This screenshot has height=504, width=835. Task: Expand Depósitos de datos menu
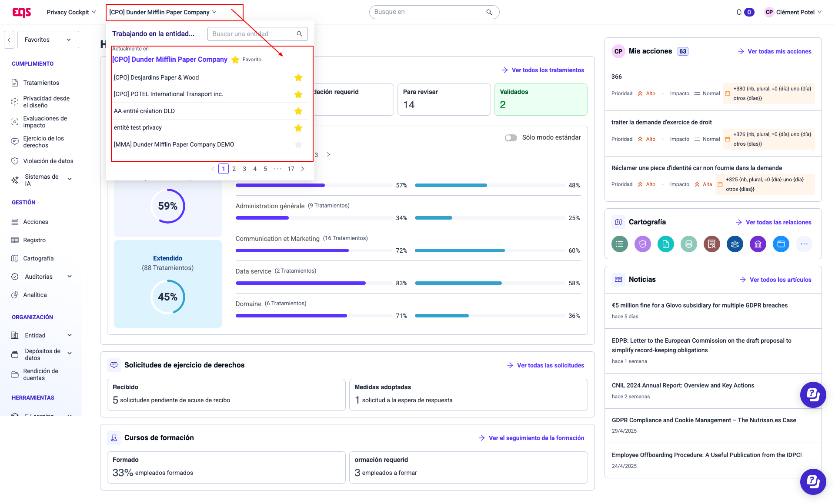(70, 353)
